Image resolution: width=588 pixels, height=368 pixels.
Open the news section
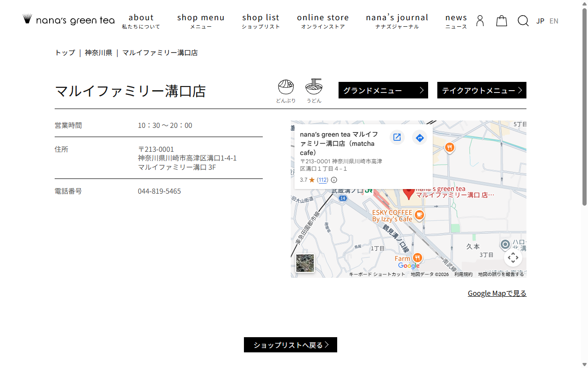point(456,21)
